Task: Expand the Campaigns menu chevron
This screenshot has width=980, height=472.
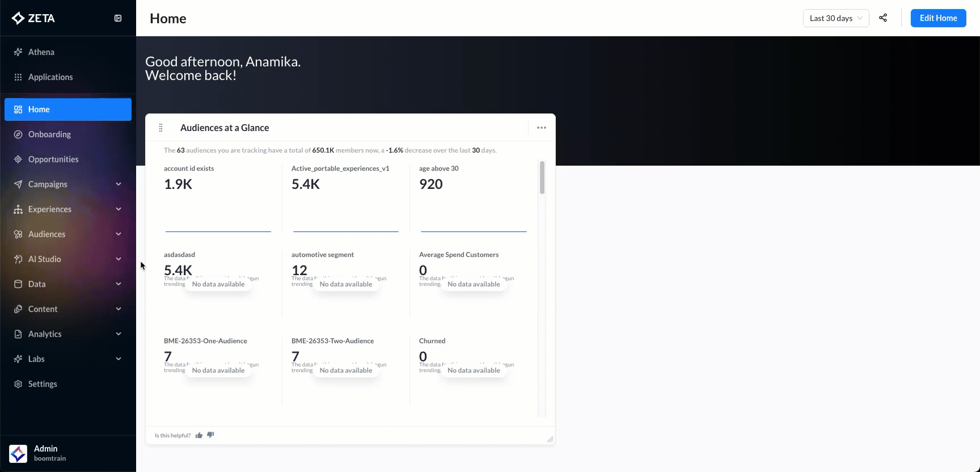Action: click(x=119, y=184)
